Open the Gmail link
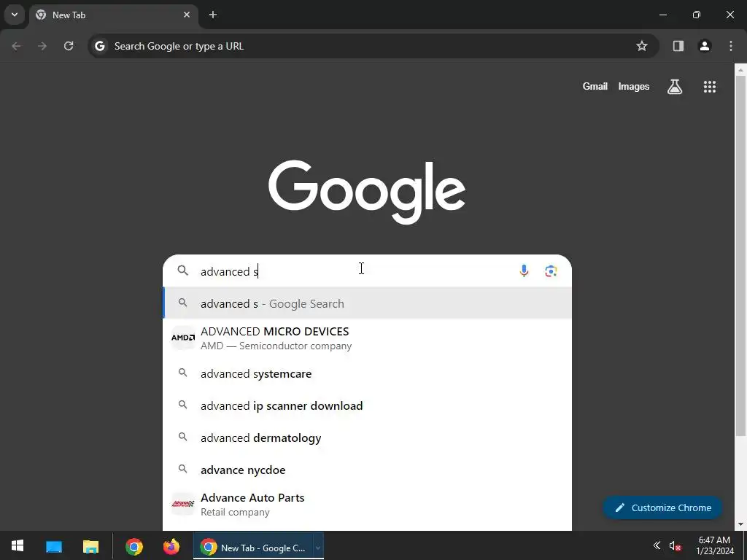The image size is (747, 560). point(595,86)
